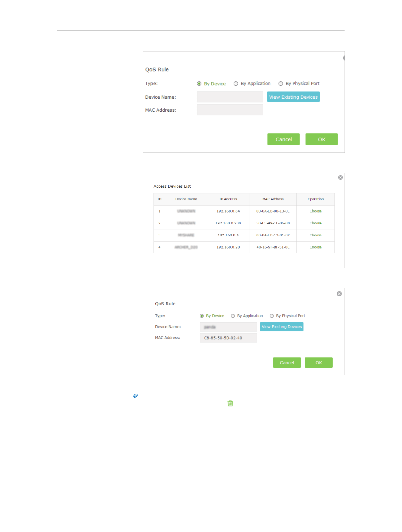
Task: Select By Device radio in top dialog
Action: pos(199,84)
